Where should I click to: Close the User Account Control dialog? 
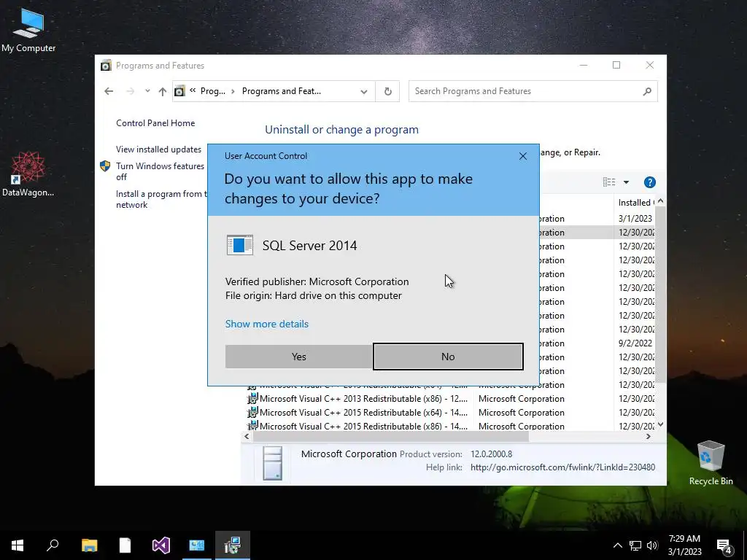[x=522, y=156]
